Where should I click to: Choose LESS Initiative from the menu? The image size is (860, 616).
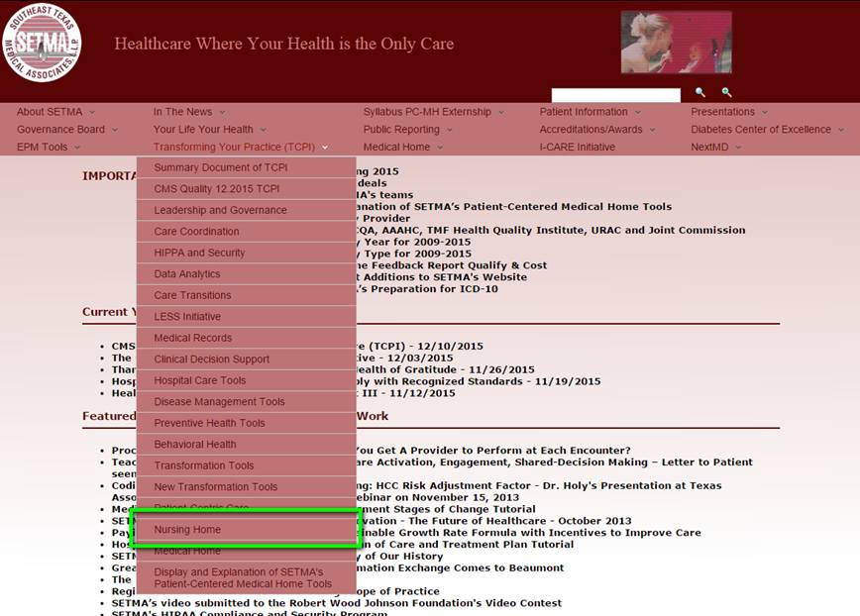247,317
